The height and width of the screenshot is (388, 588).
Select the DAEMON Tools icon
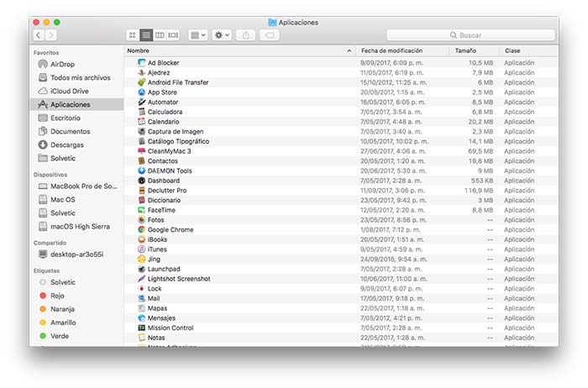pos(141,170)
